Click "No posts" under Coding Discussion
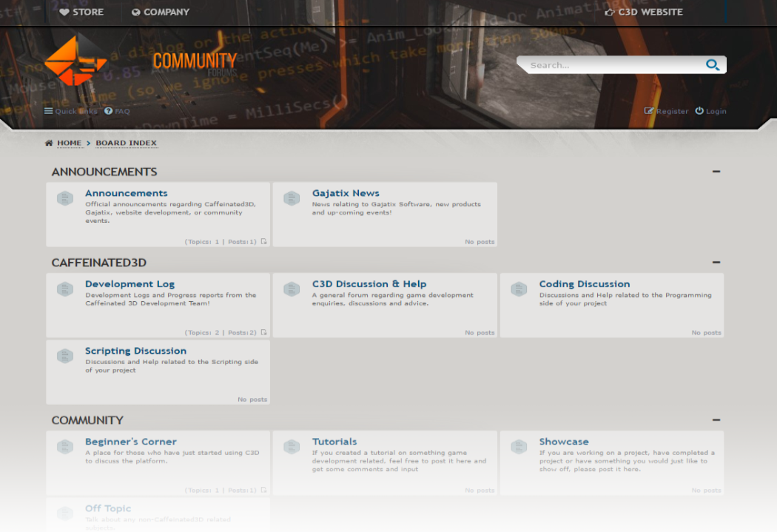777x532 pixels. tap(706, 332)
